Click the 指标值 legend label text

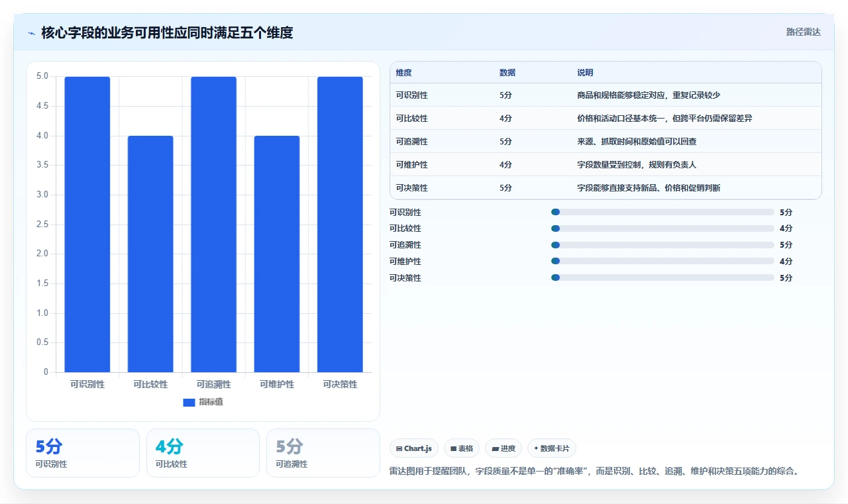pyautogui.click(x=211, y=402)
